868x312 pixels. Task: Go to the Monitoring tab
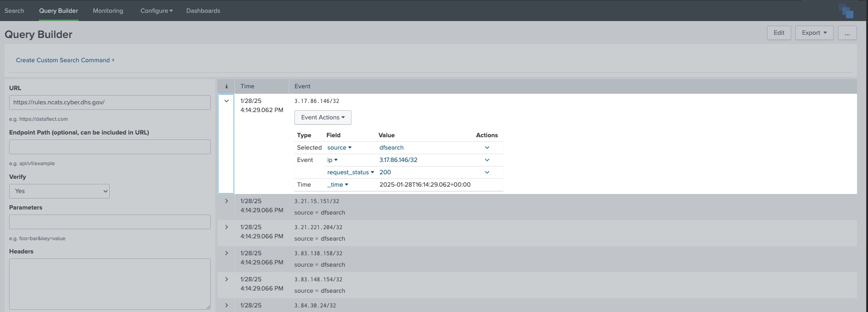[108, 11]
